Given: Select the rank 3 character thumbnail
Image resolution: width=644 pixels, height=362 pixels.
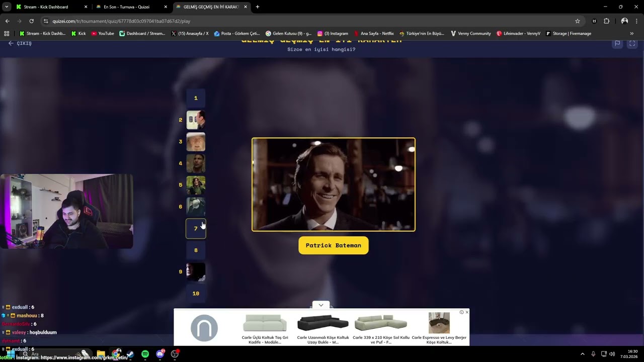Looking at the screenshot, I should pos(196,142).
